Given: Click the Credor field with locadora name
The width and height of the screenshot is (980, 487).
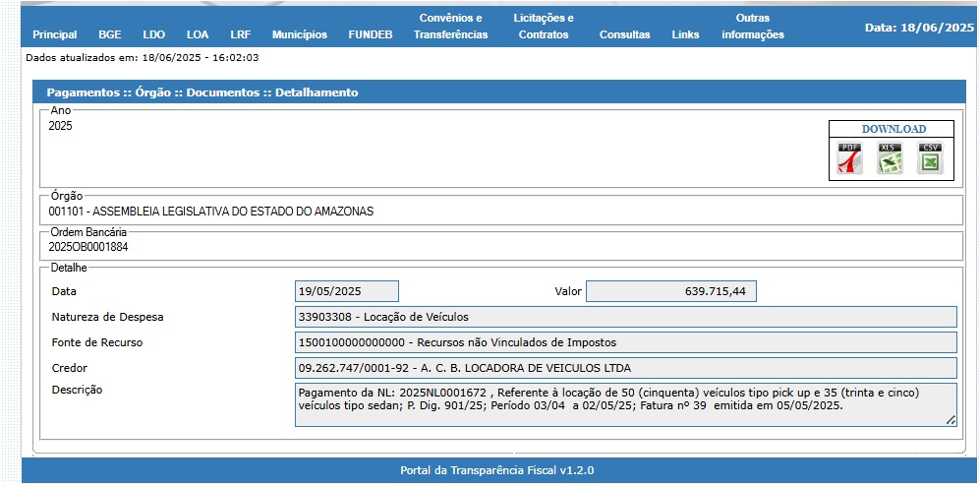Looking at the screenshot, I should (x=625, y=368).
